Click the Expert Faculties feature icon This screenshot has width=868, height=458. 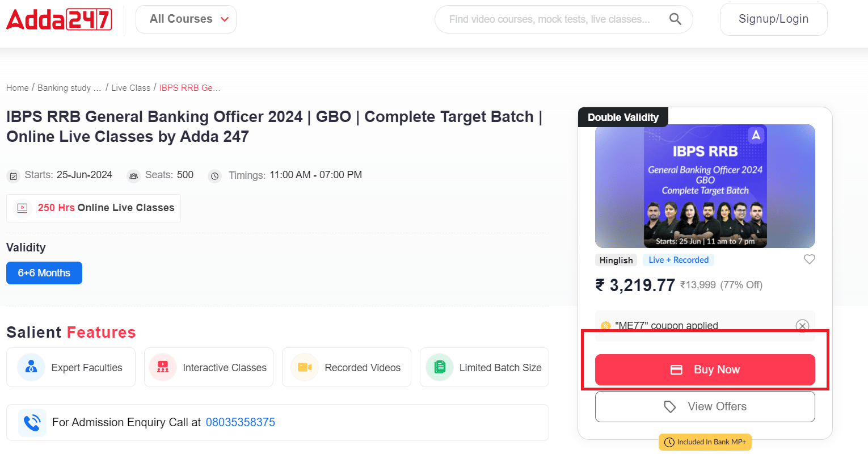31,368
